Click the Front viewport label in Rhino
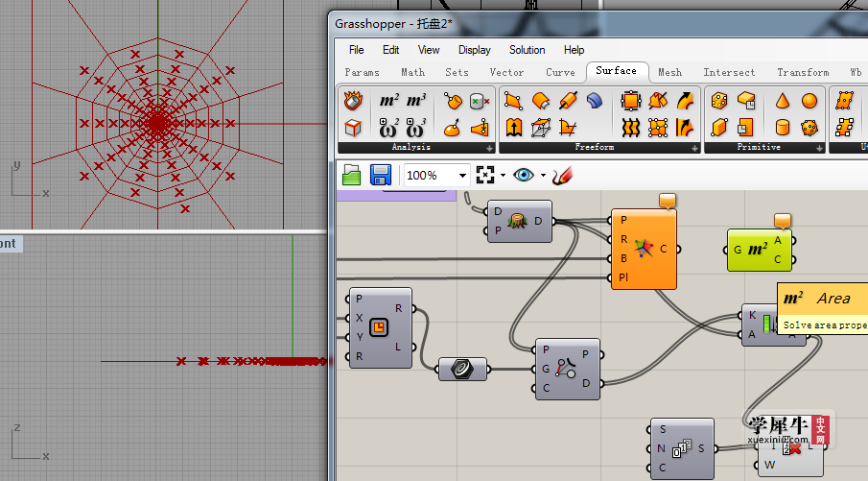The height and width of the screenshot is (481, 868). point(9,243)
